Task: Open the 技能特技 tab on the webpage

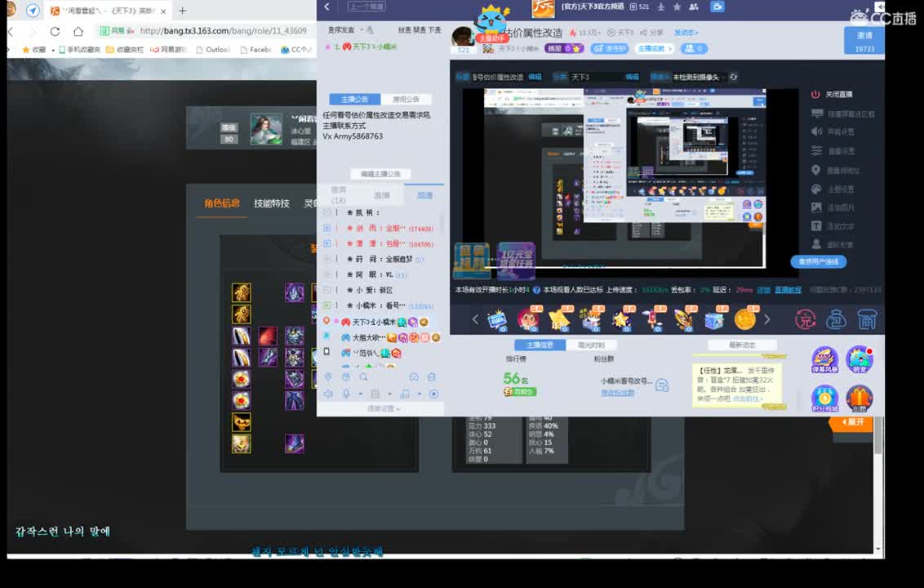Action: coord(272,203)
